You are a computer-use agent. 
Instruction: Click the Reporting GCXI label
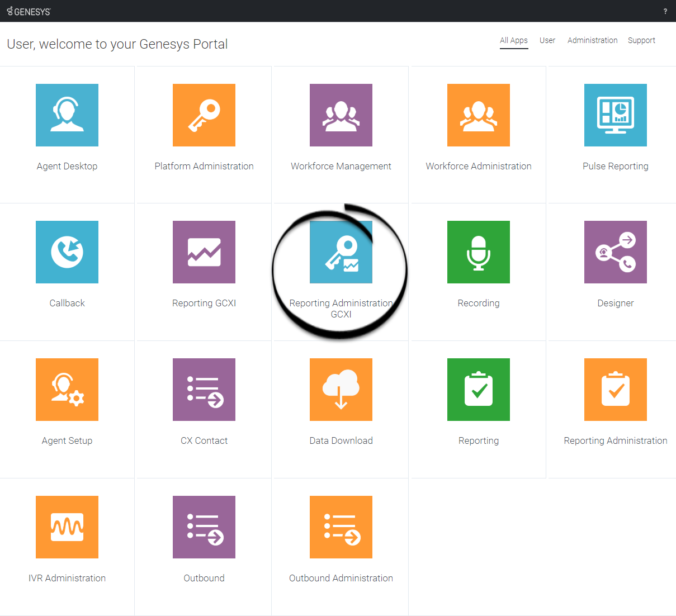(x=204, y=303)
